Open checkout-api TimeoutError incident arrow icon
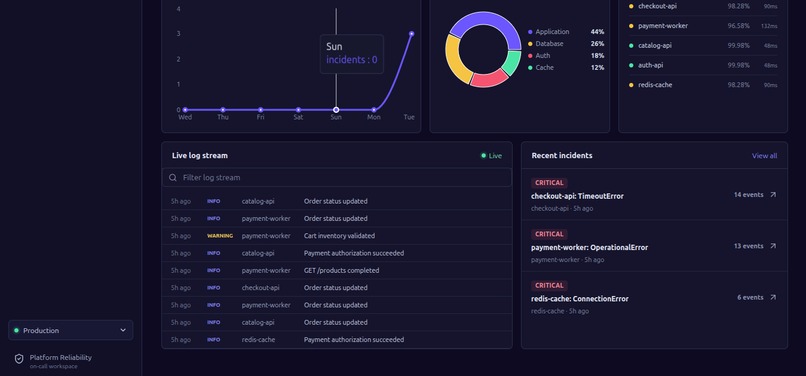The height and width of the screenshot is (376, 806). pos(773,195)
